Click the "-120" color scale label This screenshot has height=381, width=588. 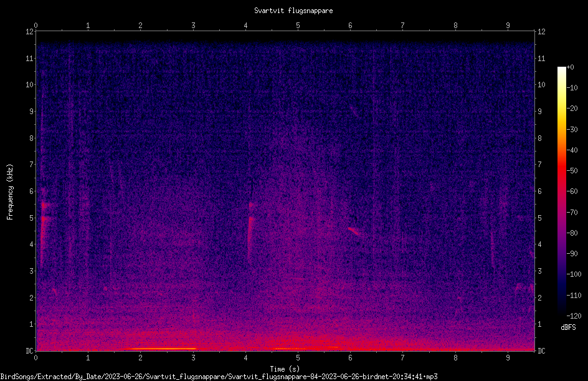click(x=574, y=316)
